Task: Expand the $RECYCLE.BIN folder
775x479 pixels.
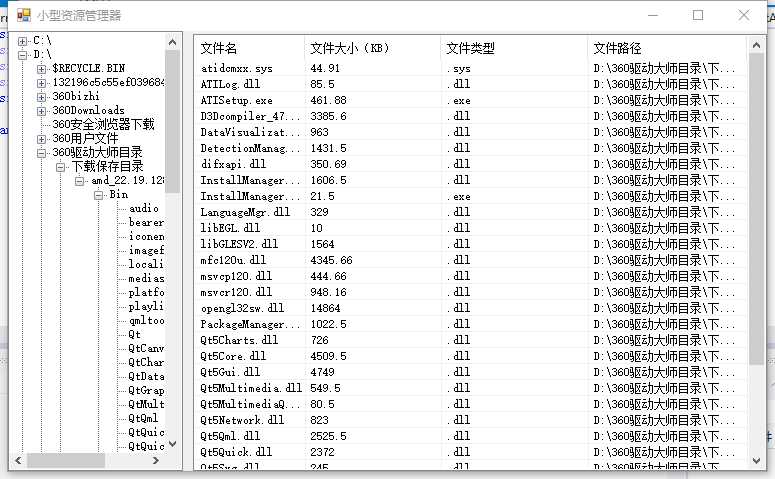Action: (42, 69)
